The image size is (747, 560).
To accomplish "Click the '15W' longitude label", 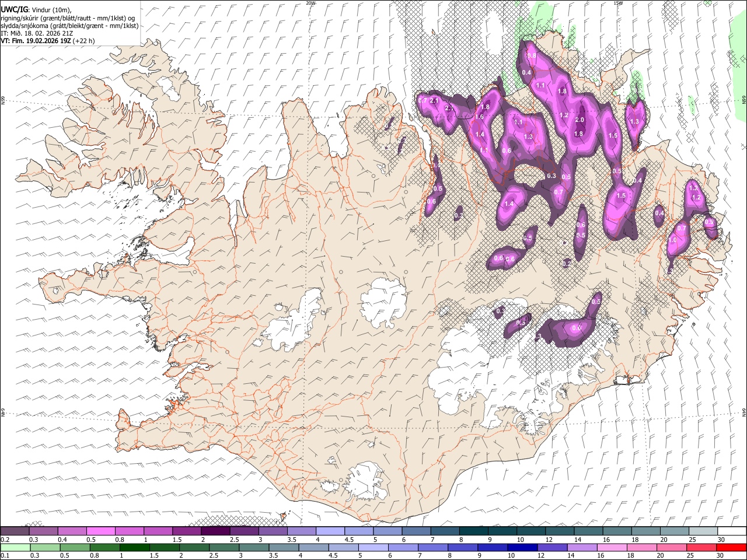I will [x=618, y=3].
